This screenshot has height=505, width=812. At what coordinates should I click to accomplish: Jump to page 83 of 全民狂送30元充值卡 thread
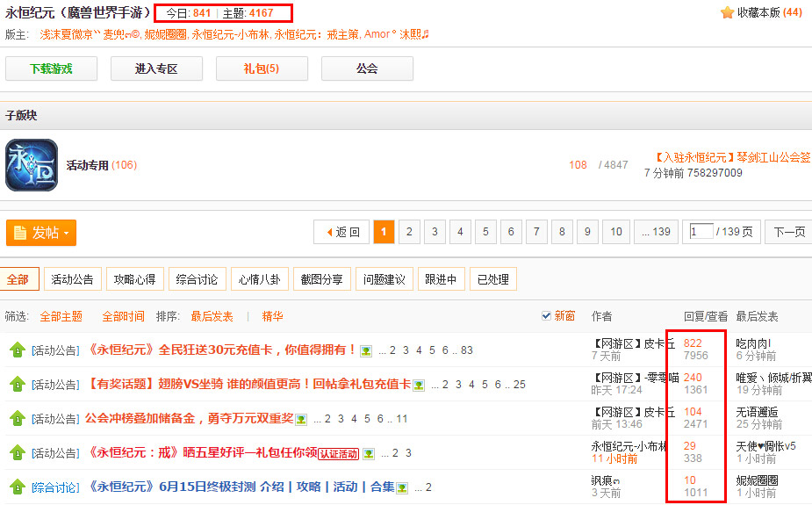tap(467, 350)
